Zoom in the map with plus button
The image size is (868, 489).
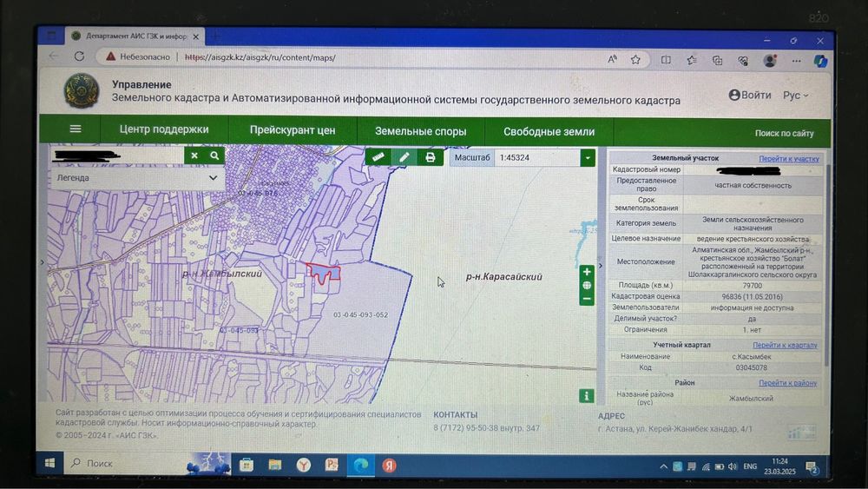587,272
